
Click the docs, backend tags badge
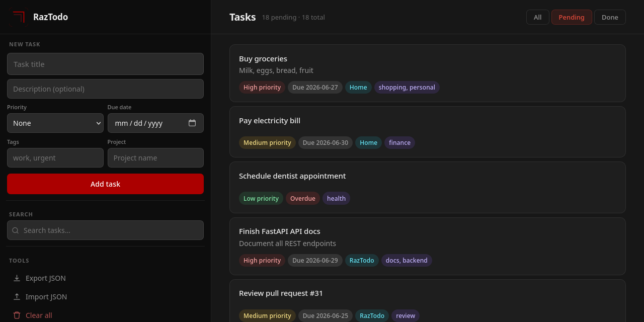coord(407,260)
